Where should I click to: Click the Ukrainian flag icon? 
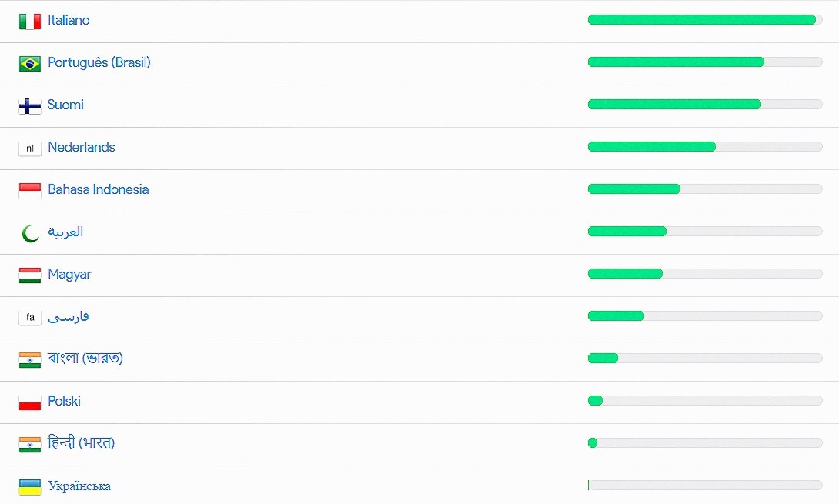[x=30, y=486]
